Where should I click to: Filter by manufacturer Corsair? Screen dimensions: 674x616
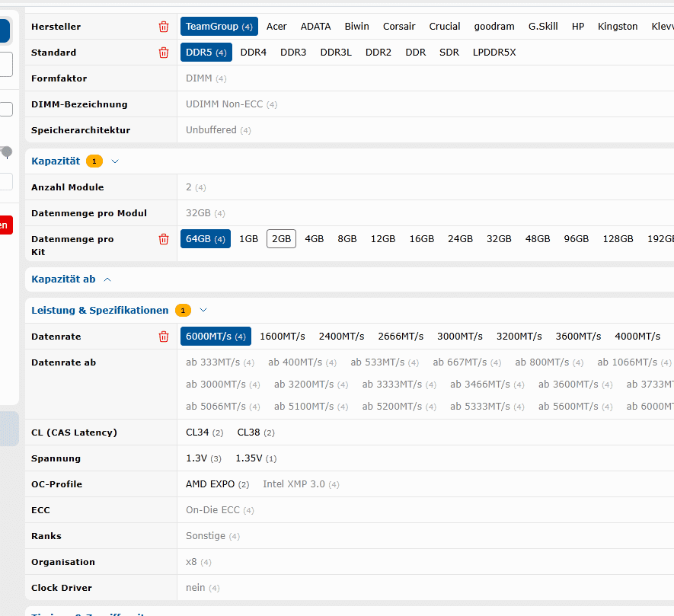click(399, 26)
